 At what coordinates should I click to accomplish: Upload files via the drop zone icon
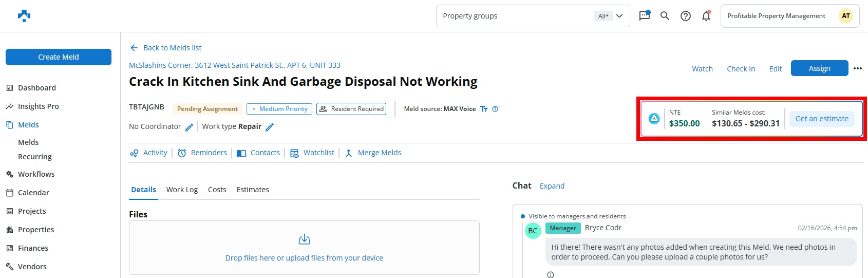[304, 239]
